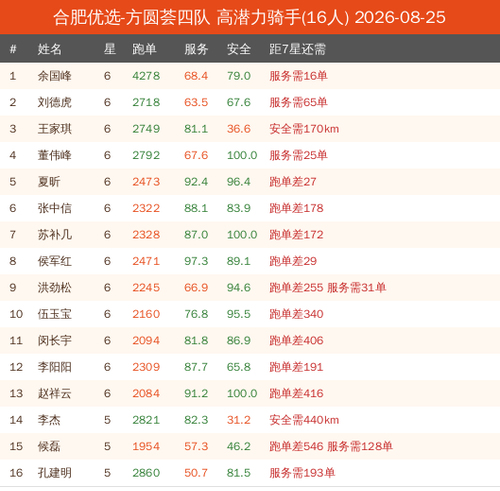Select rider name 洪劲松
The width and height of the screenshot is (500, 491).
[55, 288]
